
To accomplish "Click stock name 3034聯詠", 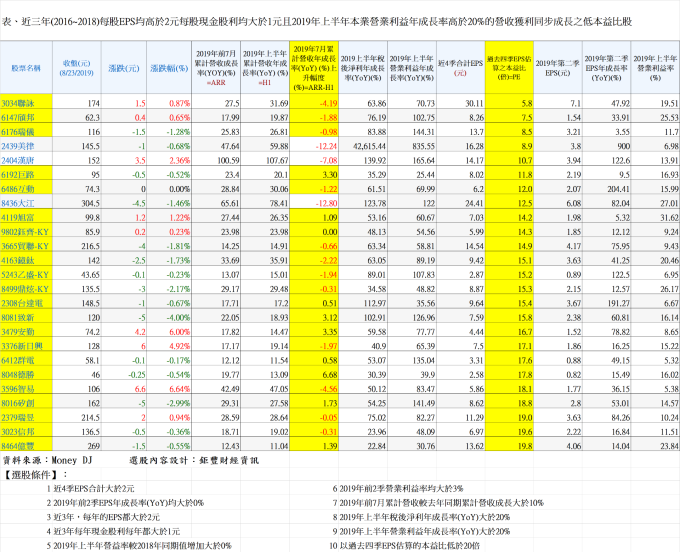I will (18, 103).
